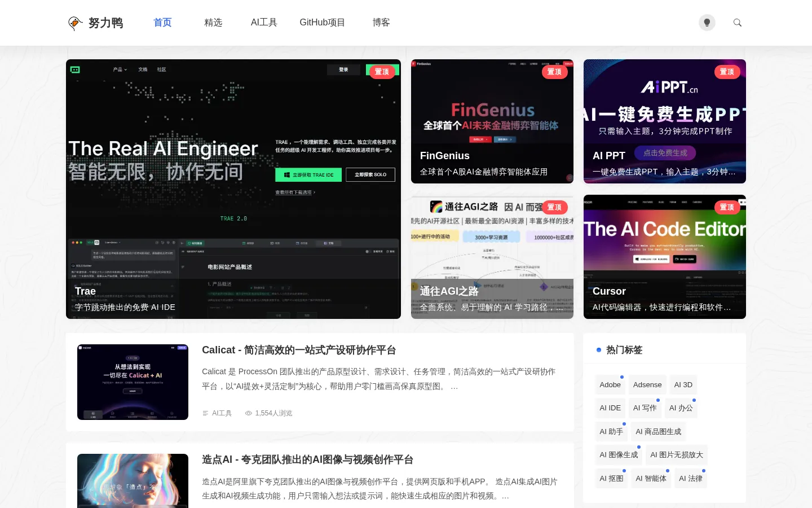This screenshot has height=508, width=812.
Task: Open the Cursor featured card
Action: click(x=665, y=257)
